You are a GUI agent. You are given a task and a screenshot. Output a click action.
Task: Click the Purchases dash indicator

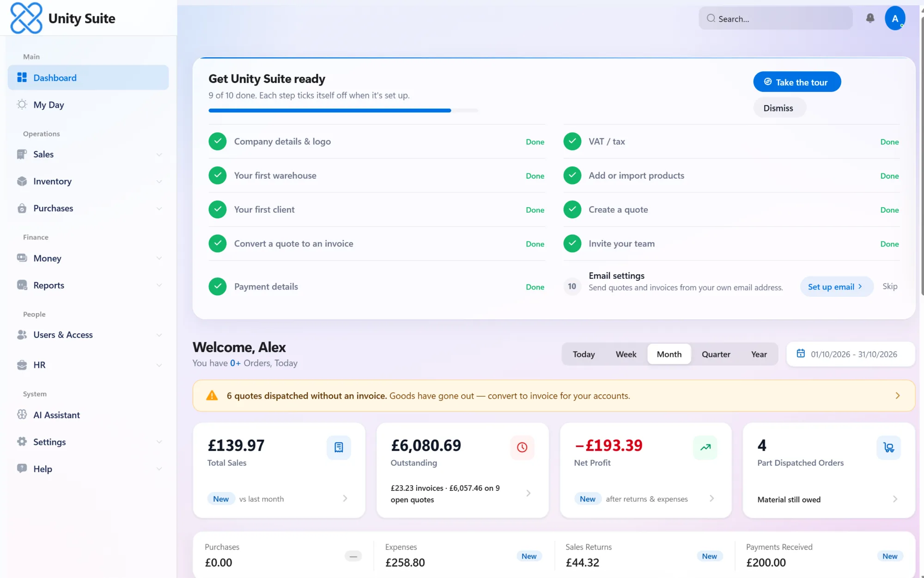353,556
